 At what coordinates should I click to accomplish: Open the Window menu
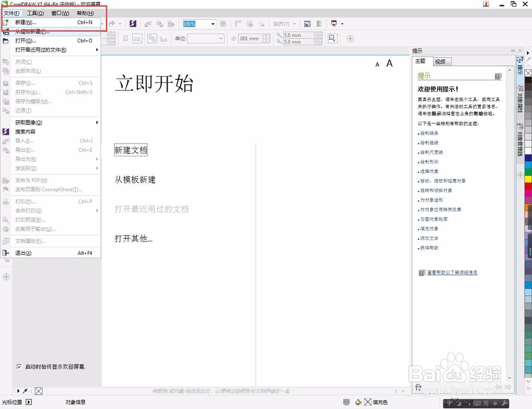[61, 13]
